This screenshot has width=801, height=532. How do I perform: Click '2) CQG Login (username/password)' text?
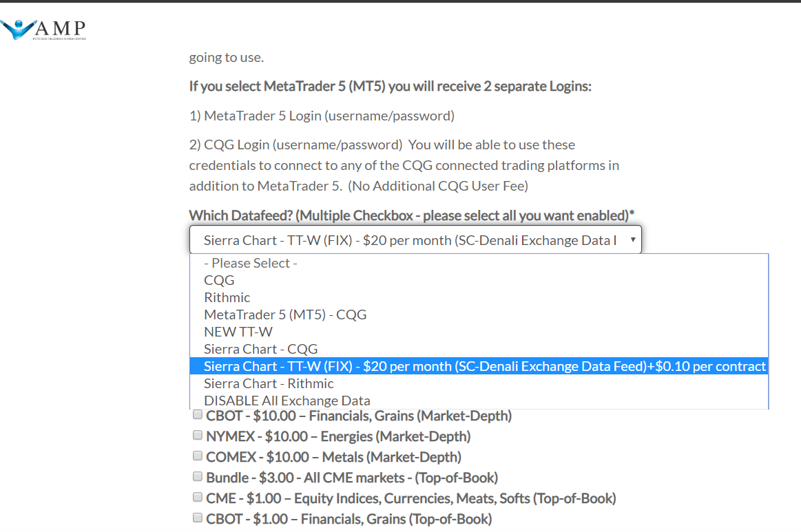click(x=295, y=145)
